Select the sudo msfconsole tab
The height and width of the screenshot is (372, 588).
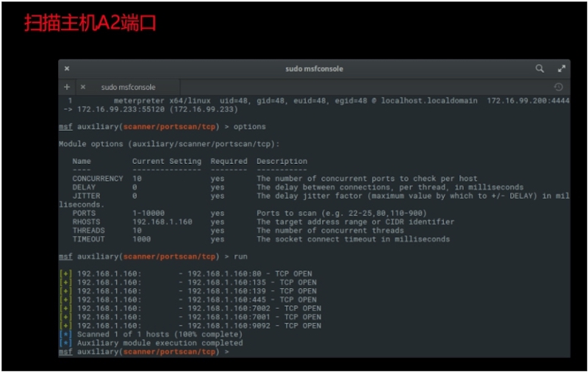click(x=128, y=87)
